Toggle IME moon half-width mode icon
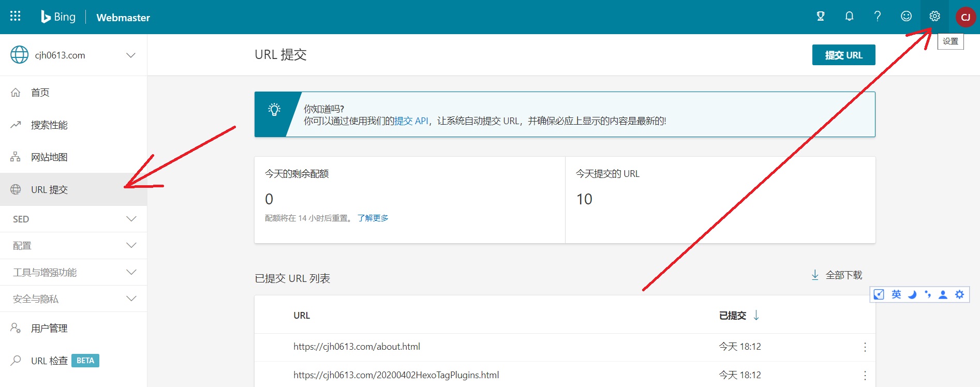Image resolution: width=980 pixels, height=387 pixels. [x=912, y=294]
